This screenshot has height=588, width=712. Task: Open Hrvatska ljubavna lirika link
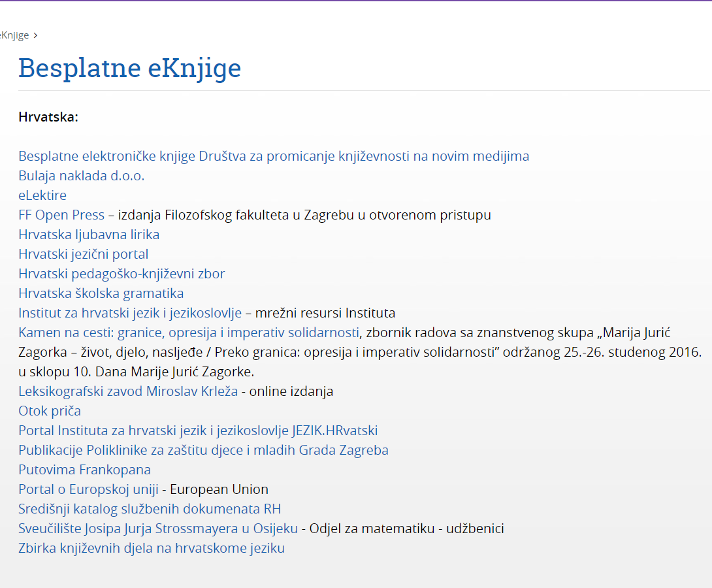pos(89,235)
